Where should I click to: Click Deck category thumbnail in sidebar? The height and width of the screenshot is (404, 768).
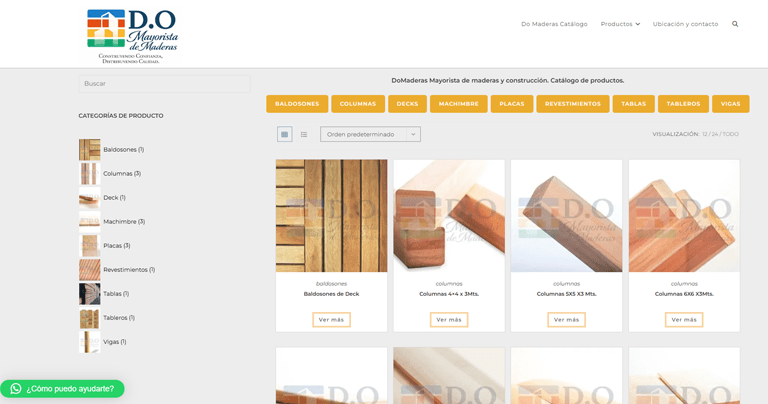point(90,198)
